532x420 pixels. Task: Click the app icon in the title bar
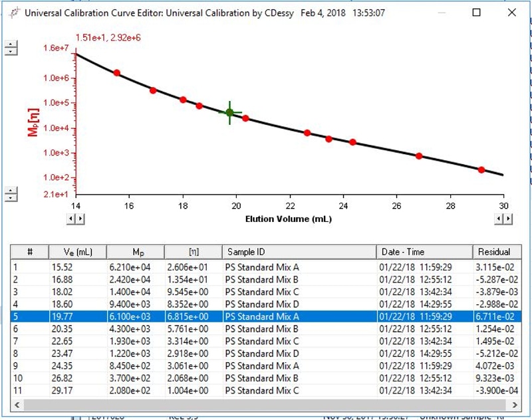12,13
